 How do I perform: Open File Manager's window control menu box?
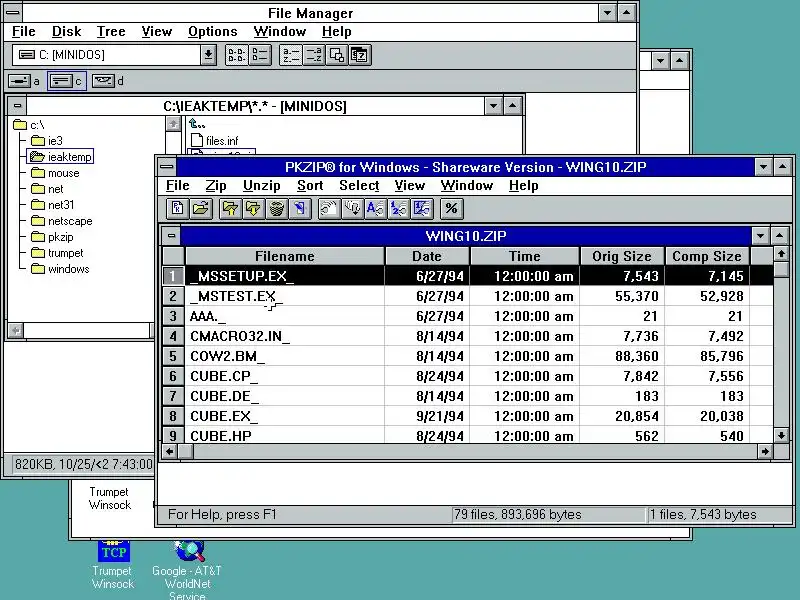pyautogui.click(x=12, y=12)
